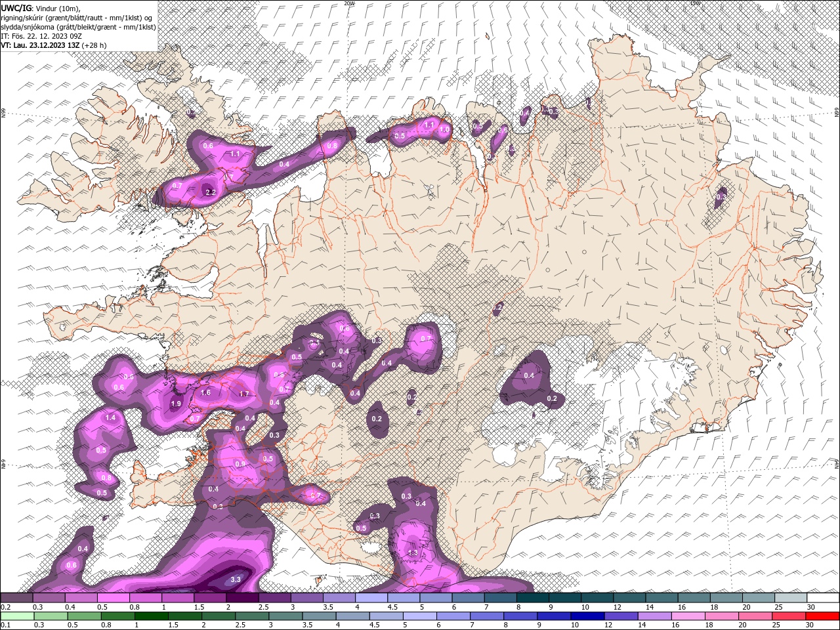
Task: Click the '1.0' snowfall value on the map
Action: click(x=444, y=130)
